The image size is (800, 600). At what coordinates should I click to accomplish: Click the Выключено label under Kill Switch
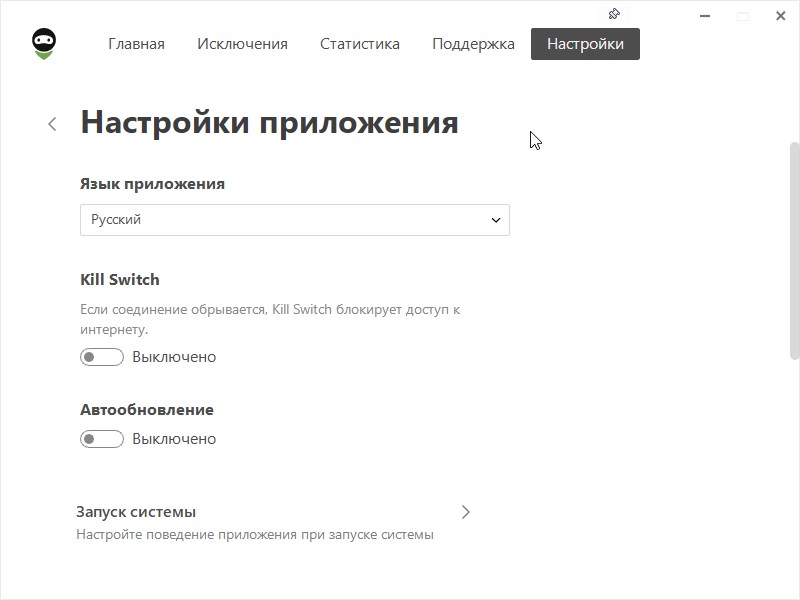174,357
